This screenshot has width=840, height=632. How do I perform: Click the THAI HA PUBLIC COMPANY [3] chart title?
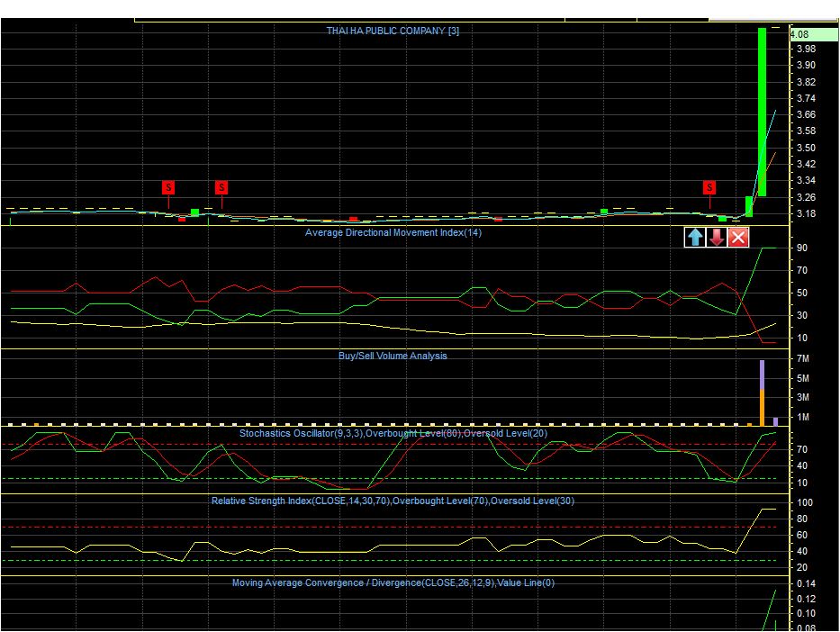coord(393,31)
